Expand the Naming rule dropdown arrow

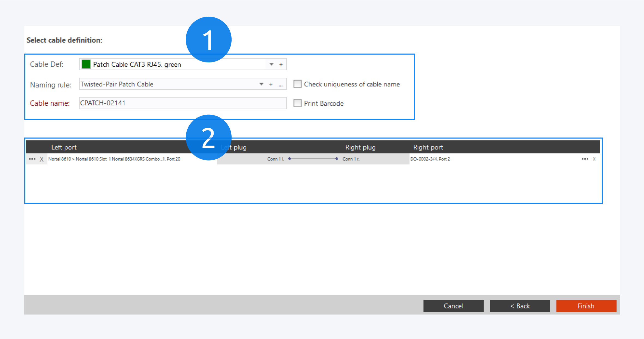pos(261,84)
